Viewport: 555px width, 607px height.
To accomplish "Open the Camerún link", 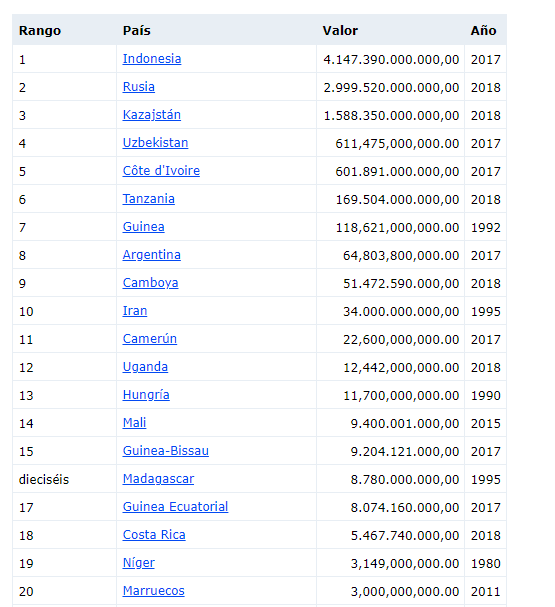I will (150, 339).
